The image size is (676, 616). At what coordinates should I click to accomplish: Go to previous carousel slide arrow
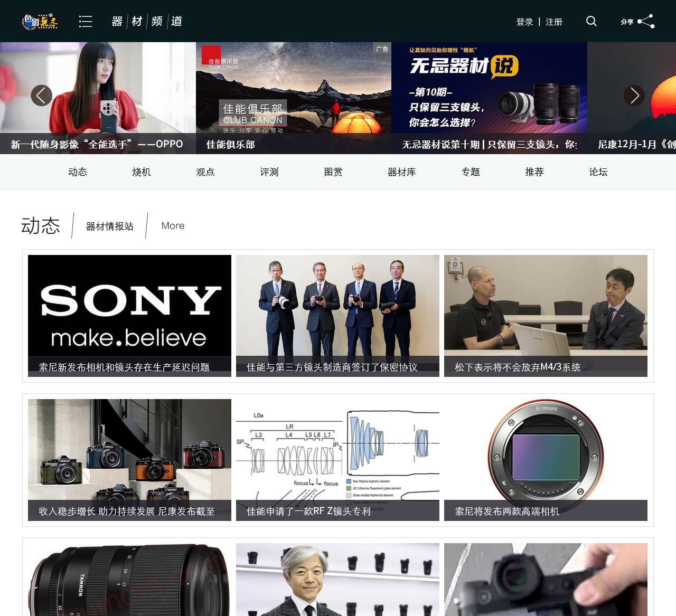(42, 96)
